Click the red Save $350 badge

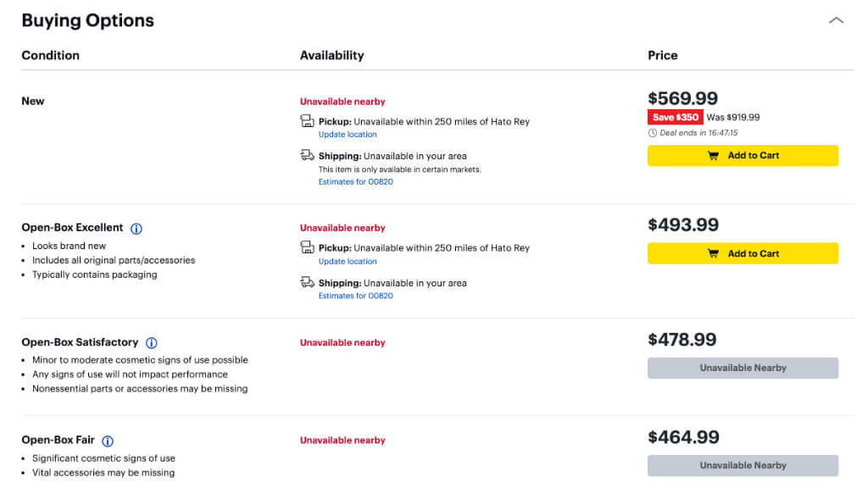pos(676,118)
